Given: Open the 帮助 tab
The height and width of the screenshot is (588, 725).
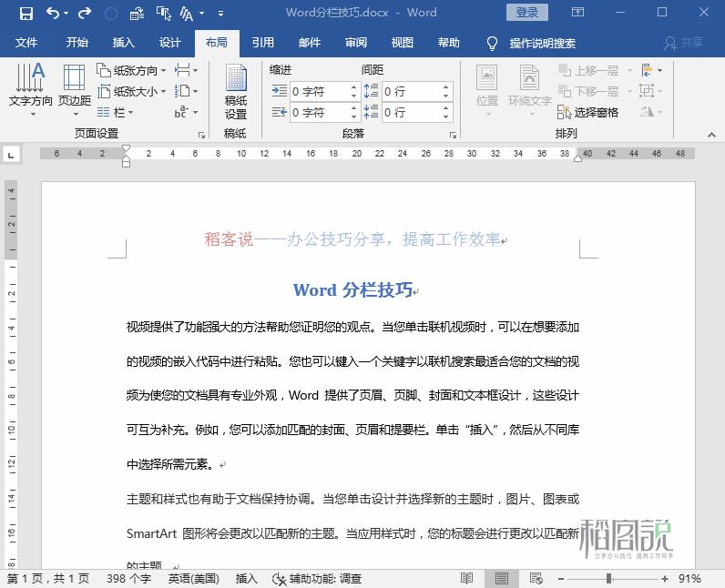Looking at the screenshot, I should pos(449,43).
